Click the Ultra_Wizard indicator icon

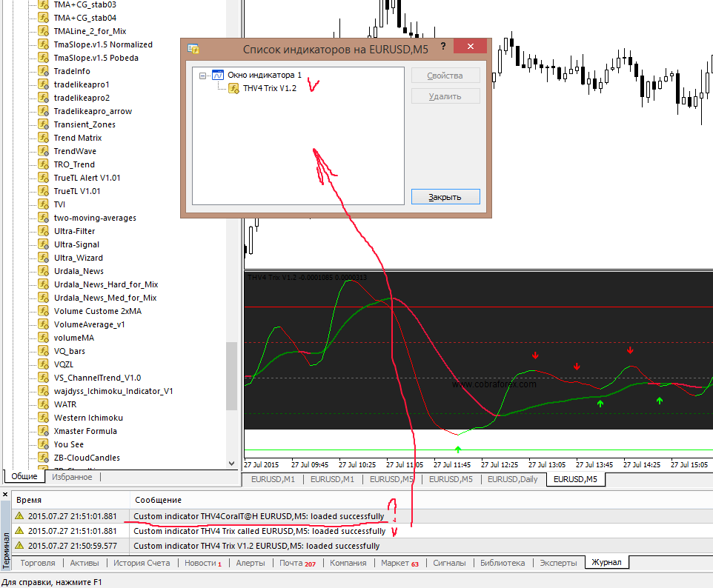[43, 257]
